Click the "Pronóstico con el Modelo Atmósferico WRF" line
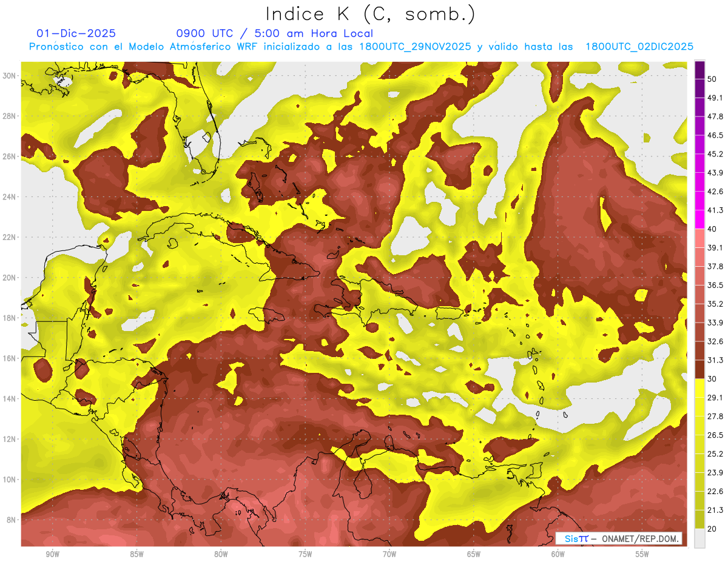The width and height of the screenshot is (728, 562). tap(361, 47)
